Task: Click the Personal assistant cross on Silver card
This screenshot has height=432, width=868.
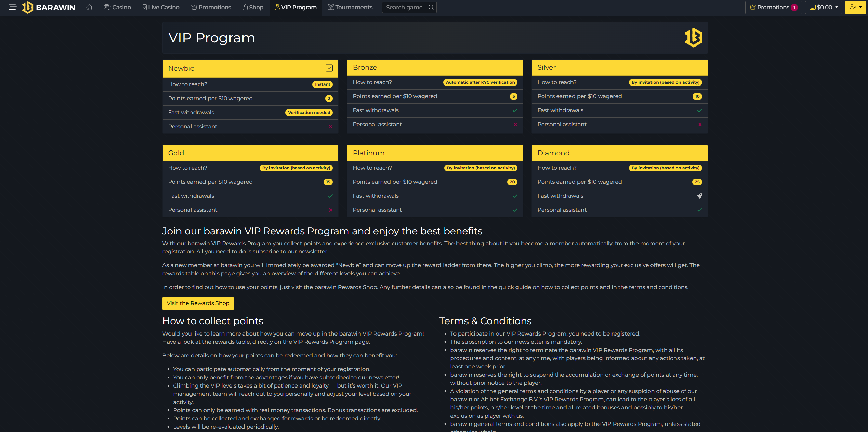Action: [700, 125]
